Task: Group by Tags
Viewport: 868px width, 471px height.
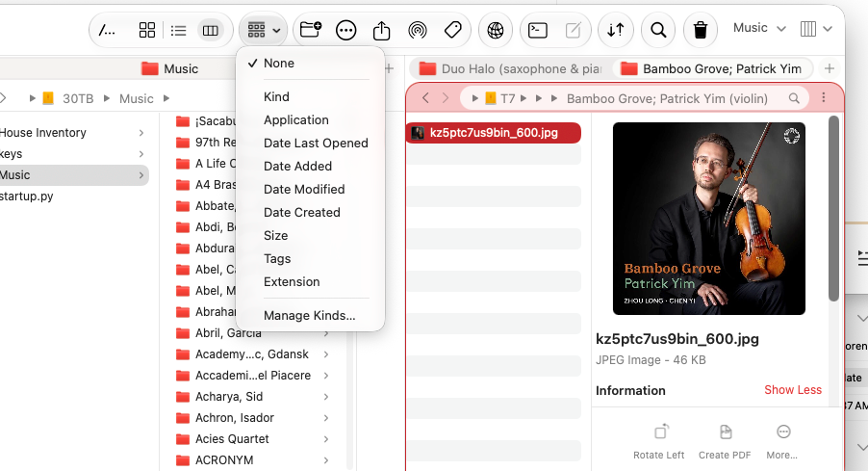Action: (x=310, y=259)
